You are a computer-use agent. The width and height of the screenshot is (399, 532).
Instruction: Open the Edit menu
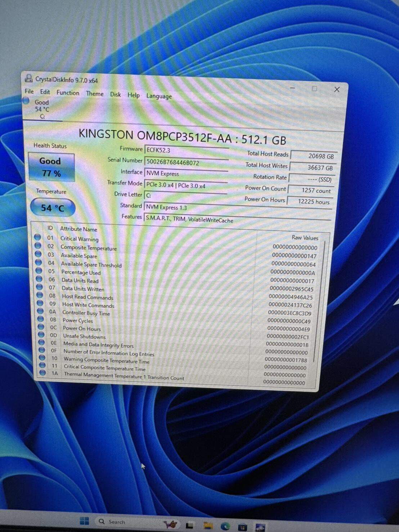click(45, 92)
